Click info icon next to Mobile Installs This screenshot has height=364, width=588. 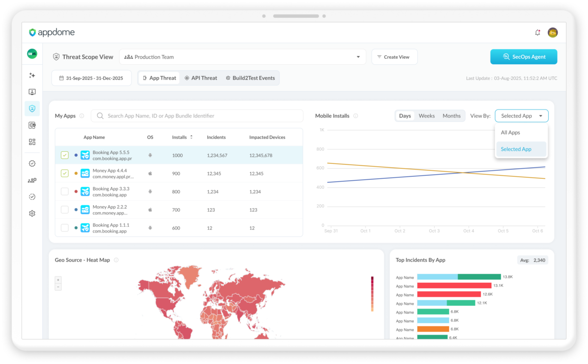pos(355,116)
